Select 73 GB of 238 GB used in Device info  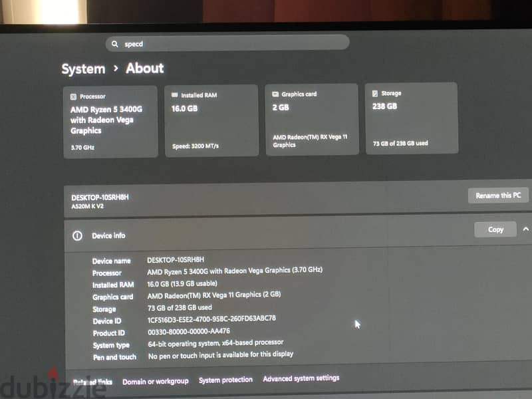click(180, 308)
